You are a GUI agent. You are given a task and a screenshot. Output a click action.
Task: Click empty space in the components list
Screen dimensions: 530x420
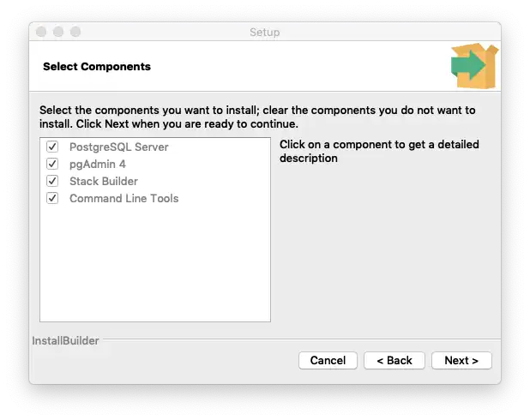tap(154, 266)
